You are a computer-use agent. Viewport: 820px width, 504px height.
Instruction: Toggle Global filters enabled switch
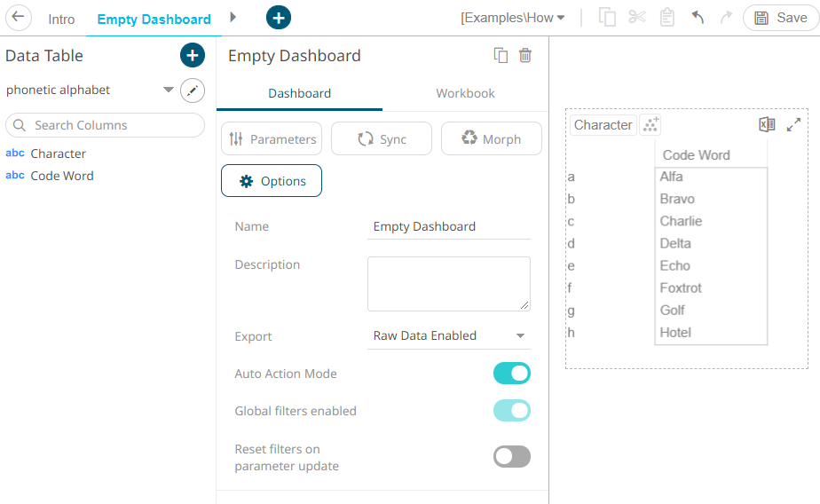pos(511,411)
